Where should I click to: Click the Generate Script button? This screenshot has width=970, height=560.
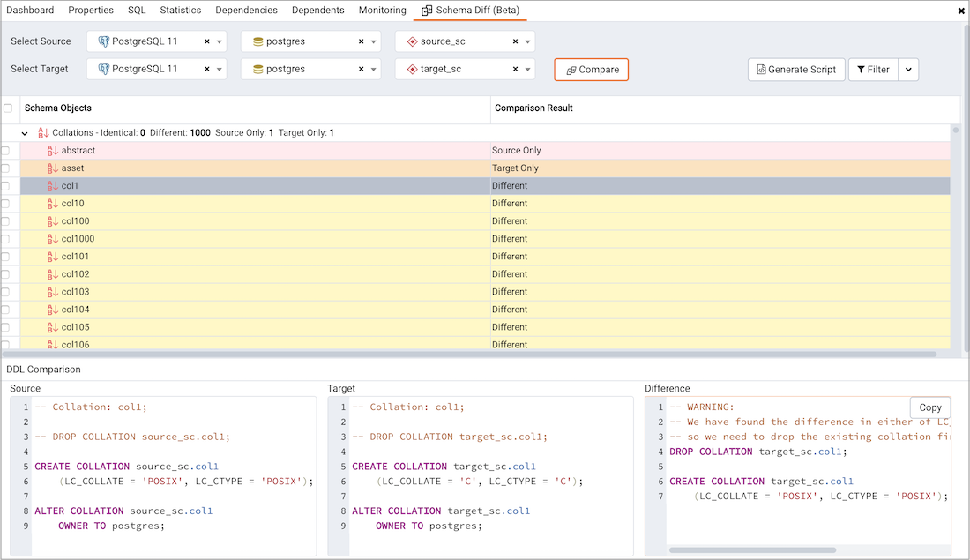click(796, 70)
